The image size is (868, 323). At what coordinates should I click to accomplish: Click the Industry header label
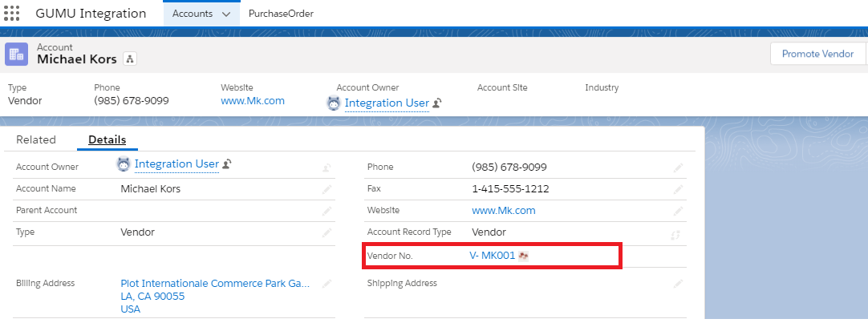[x=602, y=87]
